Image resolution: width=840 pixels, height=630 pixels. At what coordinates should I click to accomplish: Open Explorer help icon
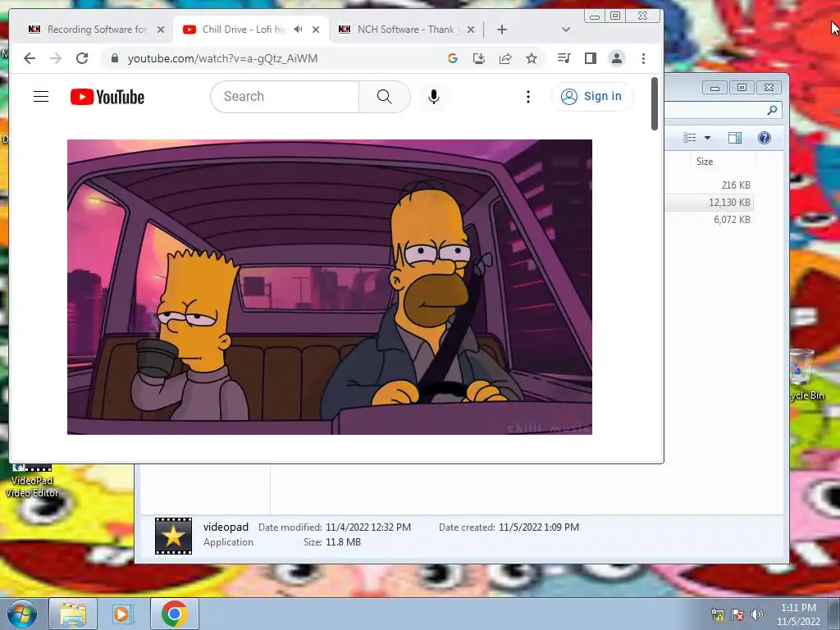(x=765, y=138)
